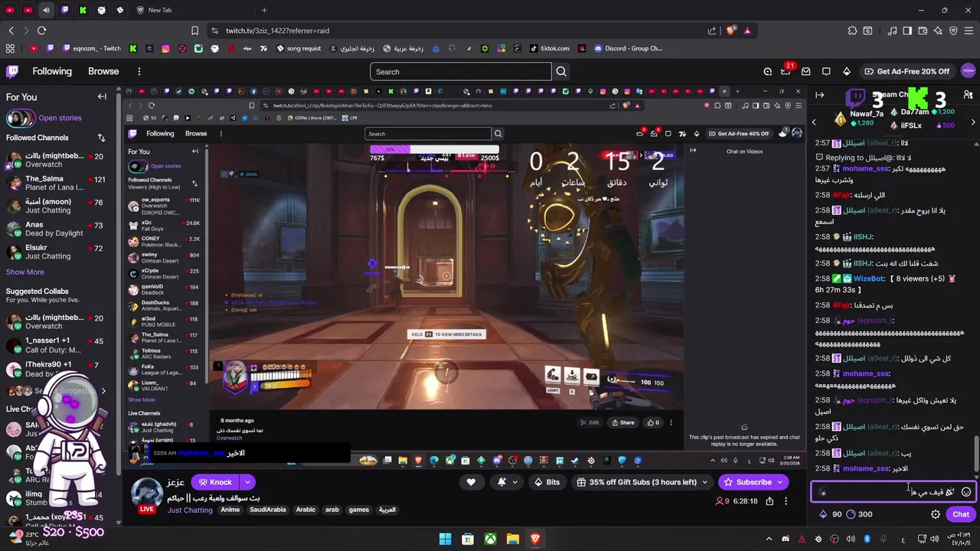This screenshot has width=980, height=551.
Task: Open File Explorer from Windows taskbar
Action: (x=512, y=539)
